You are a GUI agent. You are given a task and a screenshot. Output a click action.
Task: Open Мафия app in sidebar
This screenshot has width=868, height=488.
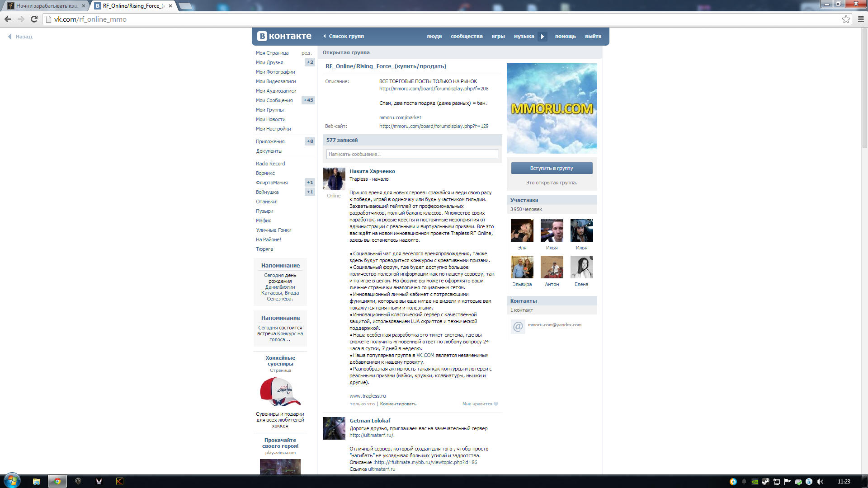coord(264,221)
